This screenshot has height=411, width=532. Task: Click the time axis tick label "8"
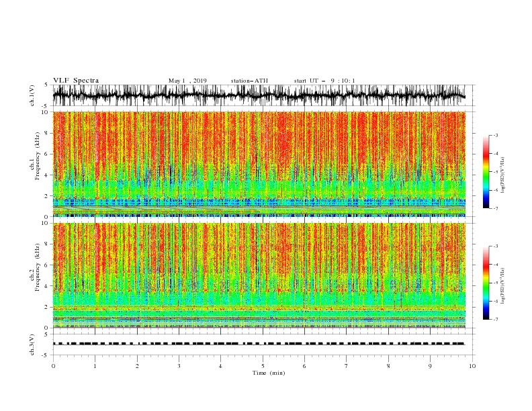(388, 366)
